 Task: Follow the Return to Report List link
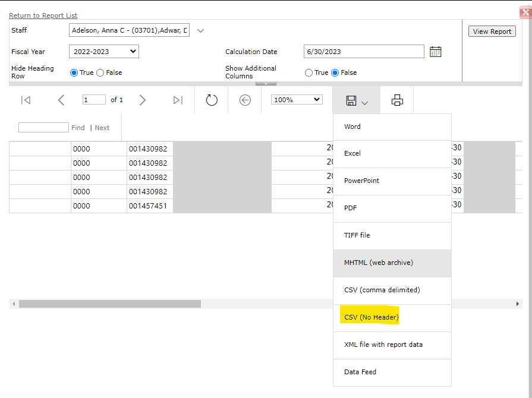pos(43,15)
